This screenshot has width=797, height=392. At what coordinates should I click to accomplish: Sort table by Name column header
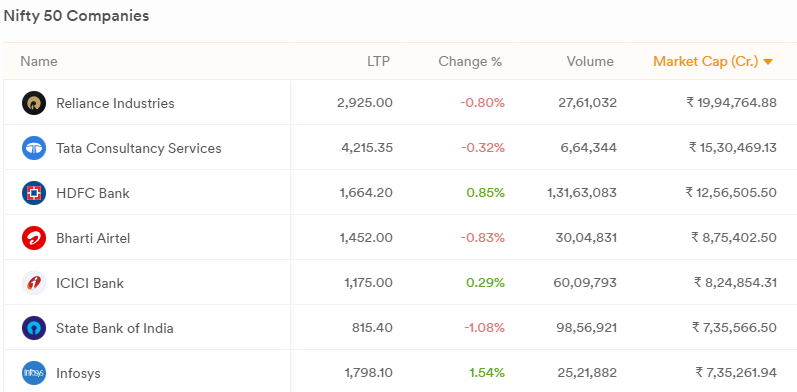pos(39,62)
